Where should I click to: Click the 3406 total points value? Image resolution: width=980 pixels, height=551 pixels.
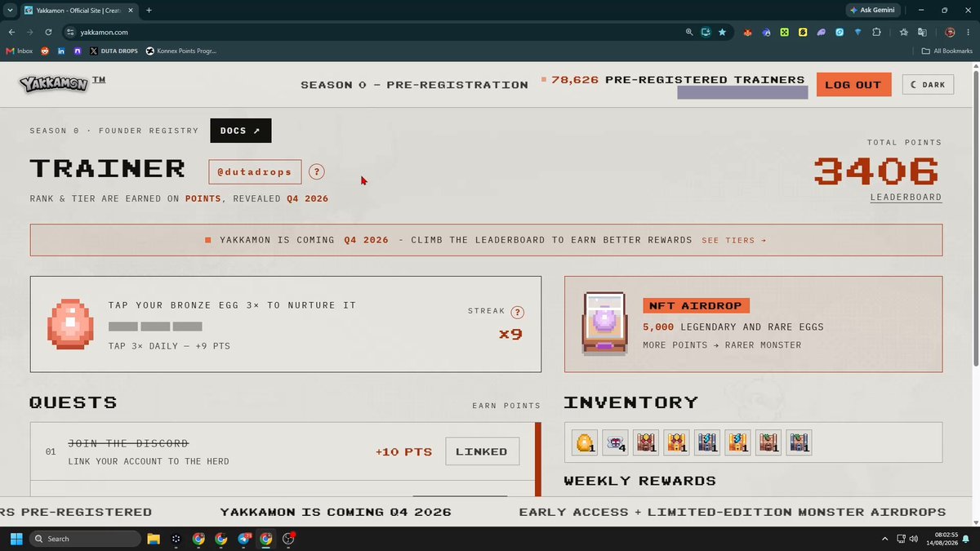(877, 171)
